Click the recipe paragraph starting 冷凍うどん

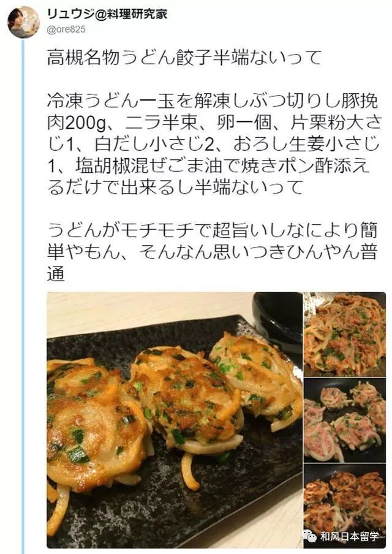coord(214,144)
